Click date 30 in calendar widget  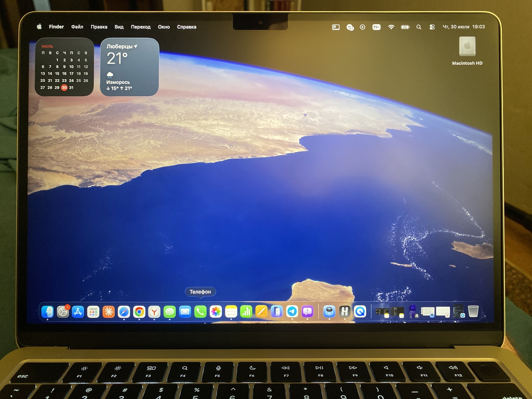pyautogui.click(x=64, y=88)
